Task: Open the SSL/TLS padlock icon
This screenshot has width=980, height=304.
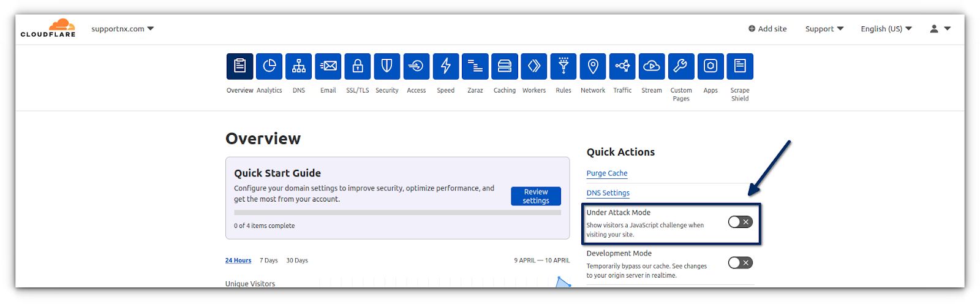Action: 358,66
